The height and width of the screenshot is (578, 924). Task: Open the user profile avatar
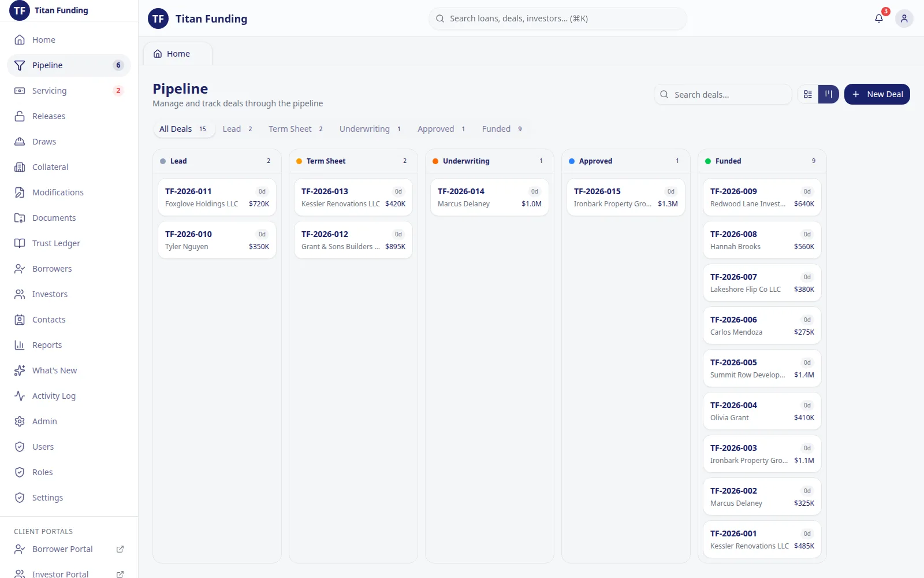(904, 18)
